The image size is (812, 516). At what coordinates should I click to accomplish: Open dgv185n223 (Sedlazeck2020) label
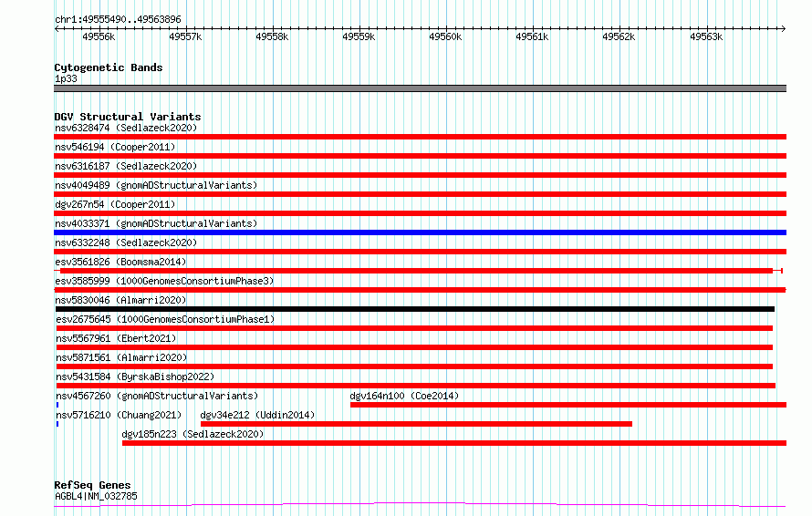[x=193, y=434]
